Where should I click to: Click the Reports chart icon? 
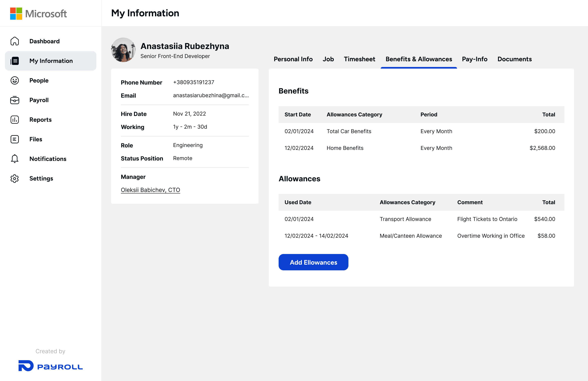pyautogui.click(x=14, y=120)
